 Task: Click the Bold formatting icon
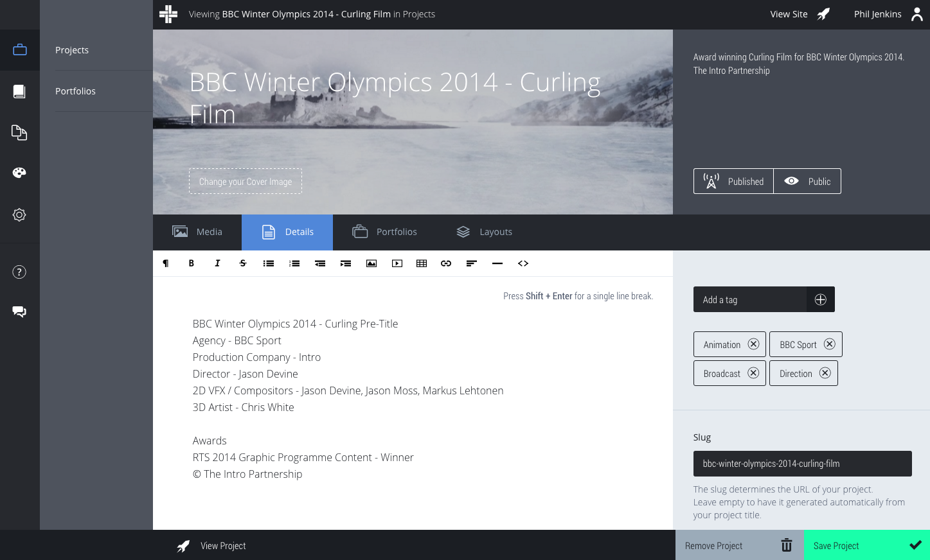191,263
